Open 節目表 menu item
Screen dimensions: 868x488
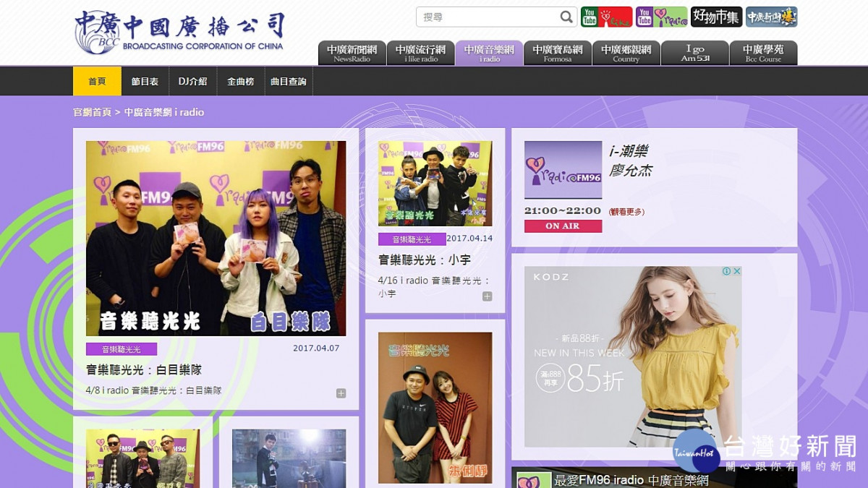tap(145, 81)
